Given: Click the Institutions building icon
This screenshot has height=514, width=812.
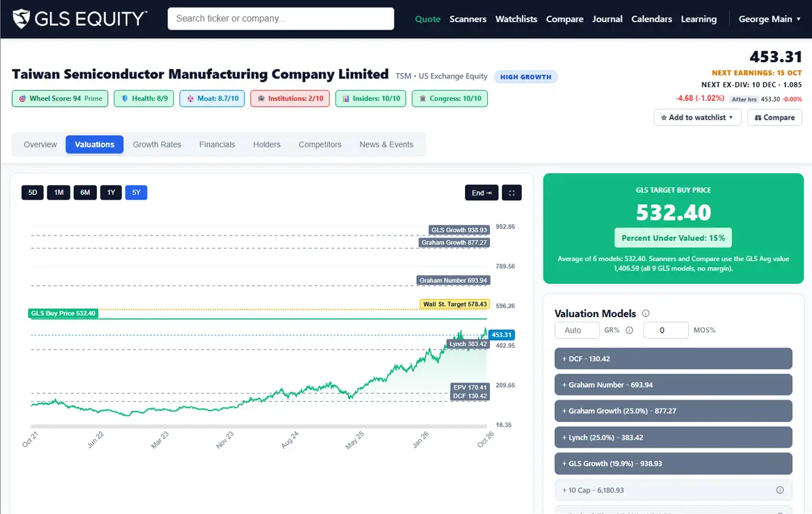Looking at the screenshot, I should point(261,99).
